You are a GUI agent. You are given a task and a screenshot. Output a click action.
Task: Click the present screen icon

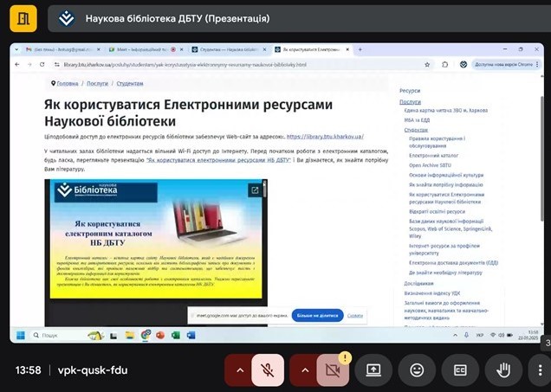point(374,370)
